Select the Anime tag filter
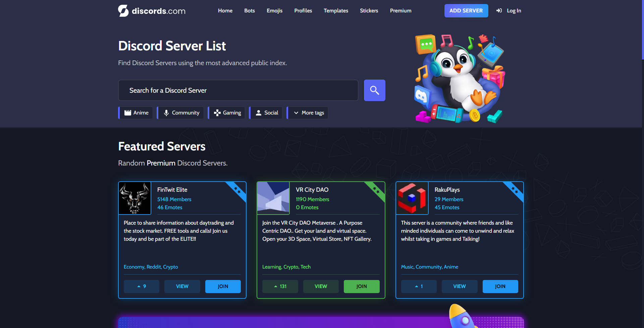 (x=136, y=113)
